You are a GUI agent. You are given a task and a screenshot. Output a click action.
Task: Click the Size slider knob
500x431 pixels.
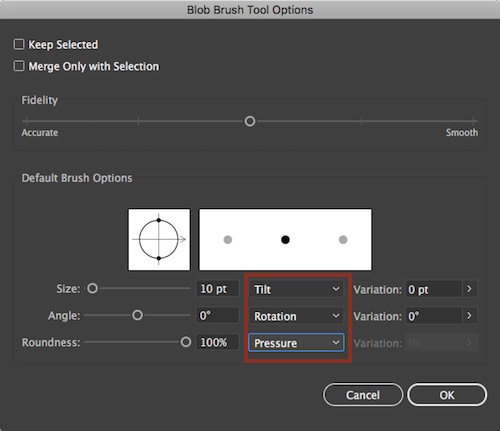pos(93,288)
